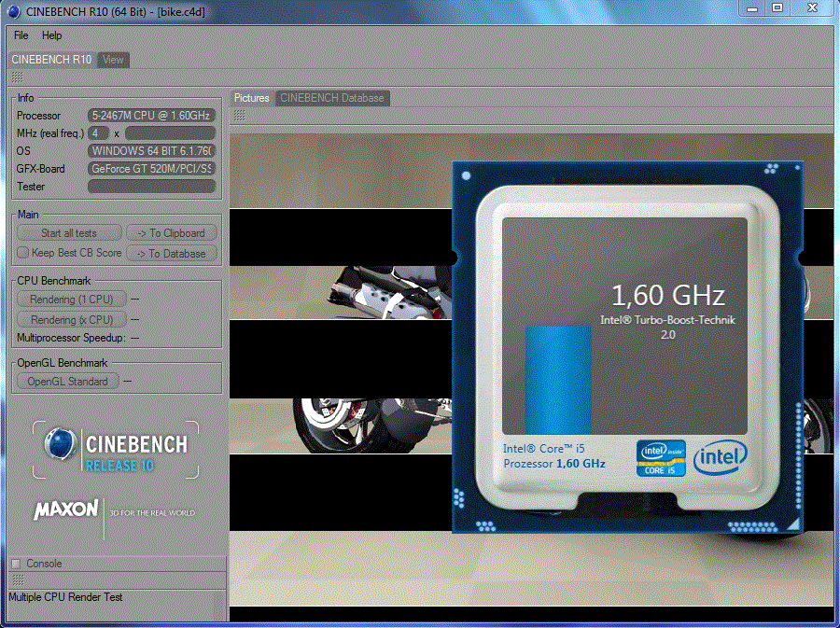Click the Multiple CPU Render Test console line

coord(66,596)
